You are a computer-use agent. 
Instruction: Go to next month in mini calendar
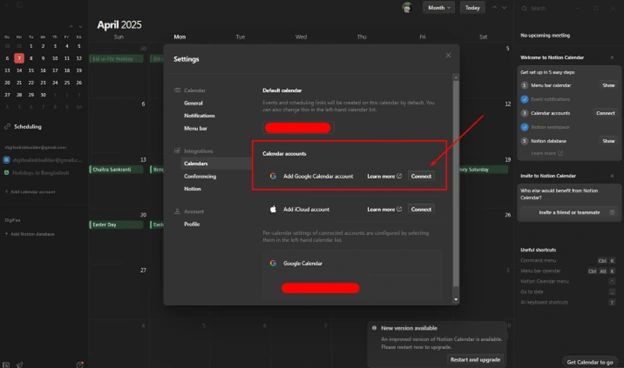pyautogui.click(x=80, y=26)
